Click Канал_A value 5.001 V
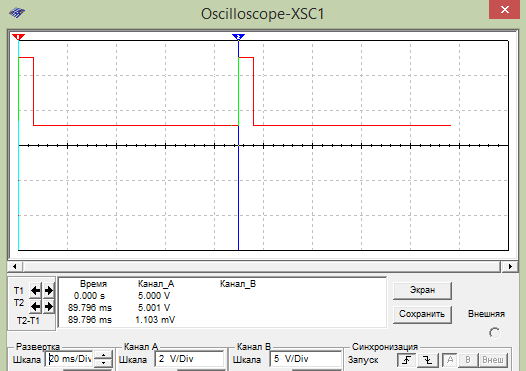 pos(154,308)
